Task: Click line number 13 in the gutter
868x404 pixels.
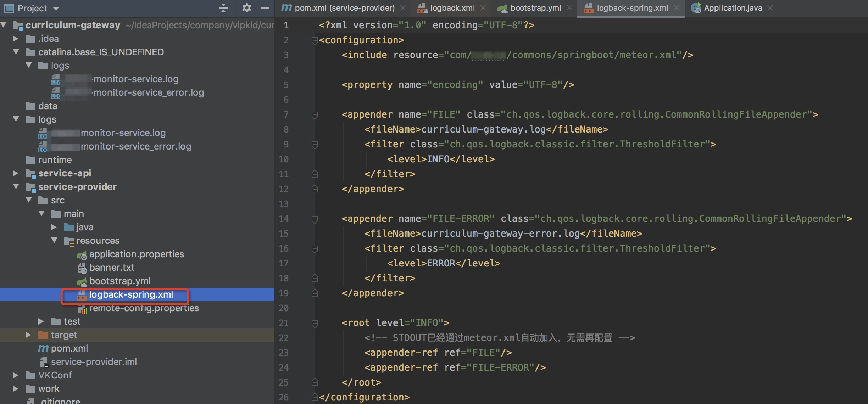Action: (x=284, y=204)
